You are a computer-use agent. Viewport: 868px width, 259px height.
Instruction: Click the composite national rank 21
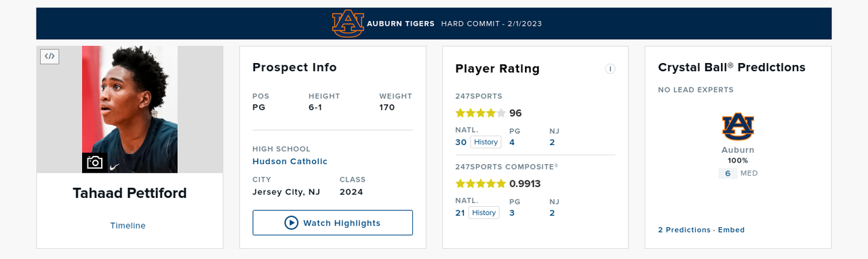[460, 213]
